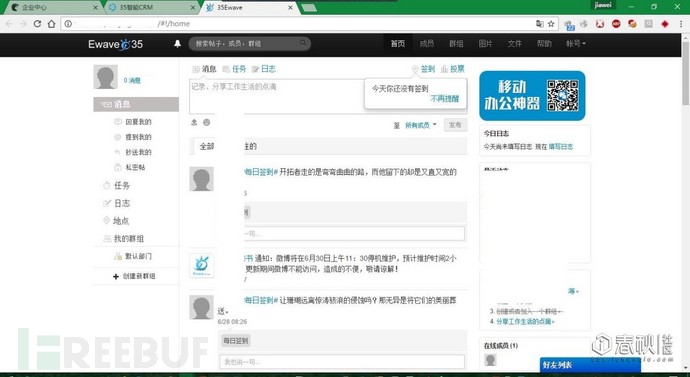Bookmark this page with the star icon
Image resolution: width=690 pixels, height=377 pixels.
551,24
